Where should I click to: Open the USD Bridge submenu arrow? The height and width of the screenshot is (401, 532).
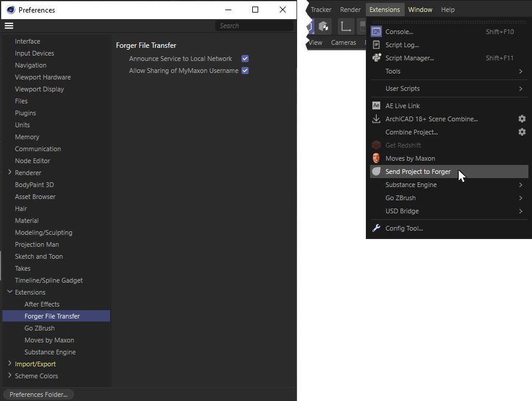pos(521,211)
